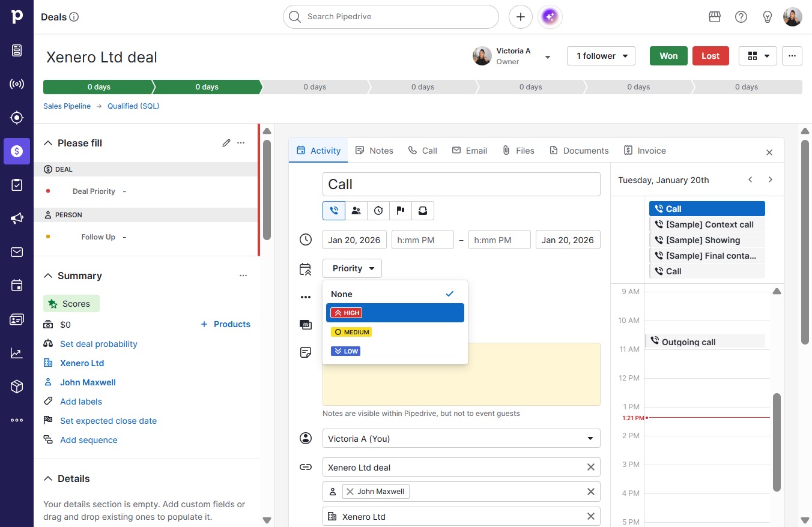Open Campaigns with the megaphone icon
This screenshot has width=812, height=527.
(17, 218)
